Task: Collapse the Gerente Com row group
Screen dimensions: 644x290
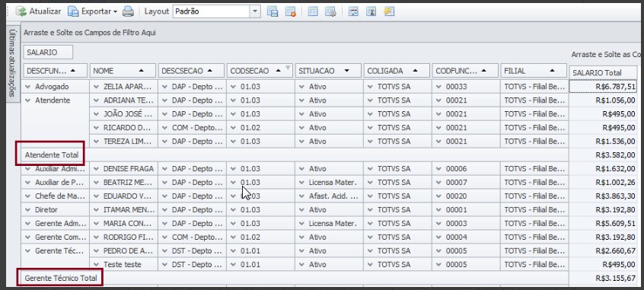Action: click(28, 237)
